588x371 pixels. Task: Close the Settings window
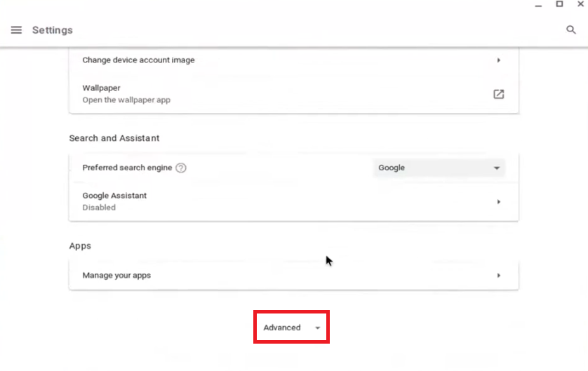580,4
